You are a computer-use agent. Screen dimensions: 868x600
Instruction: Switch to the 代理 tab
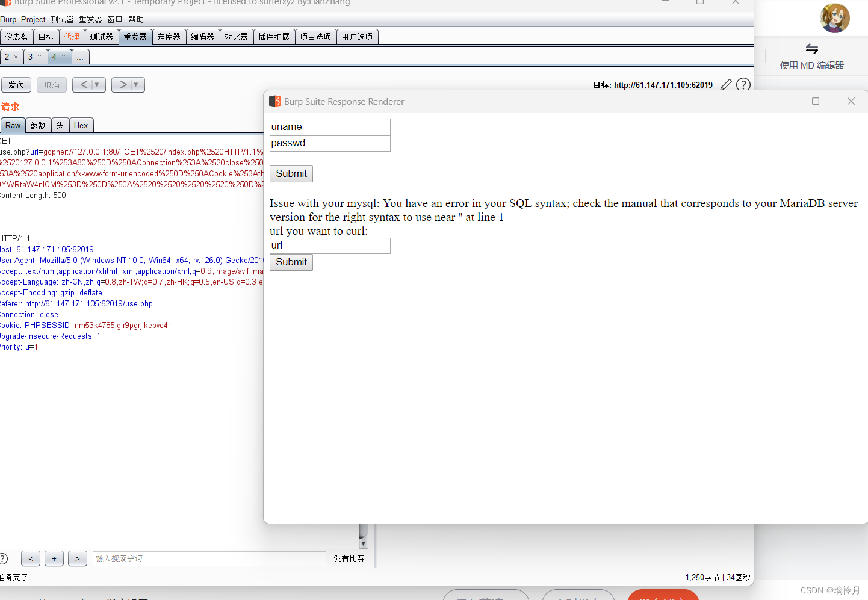point(72,37)
